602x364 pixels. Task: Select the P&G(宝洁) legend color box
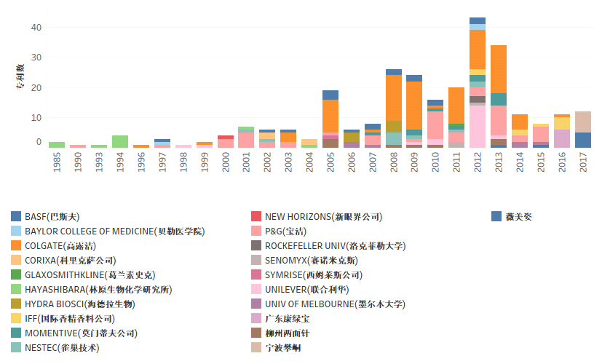click(256, 231)
